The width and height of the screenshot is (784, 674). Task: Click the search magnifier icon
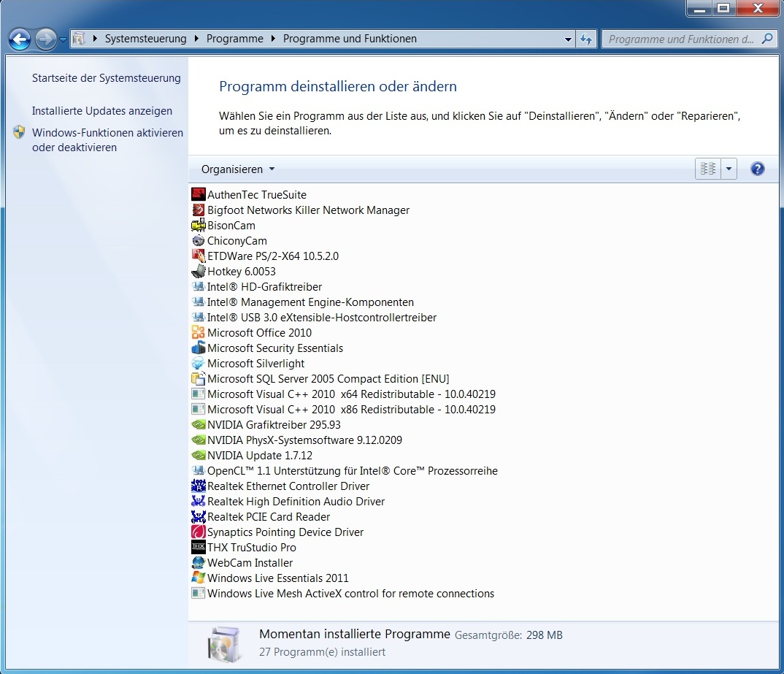point(767,39)
